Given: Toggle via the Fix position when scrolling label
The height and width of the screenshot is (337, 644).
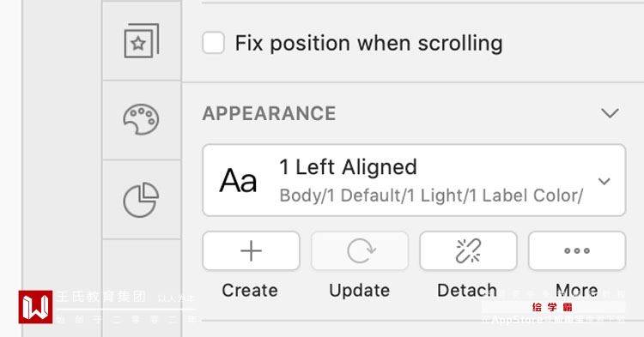Looking at the screenshot, I should point(369,43).
